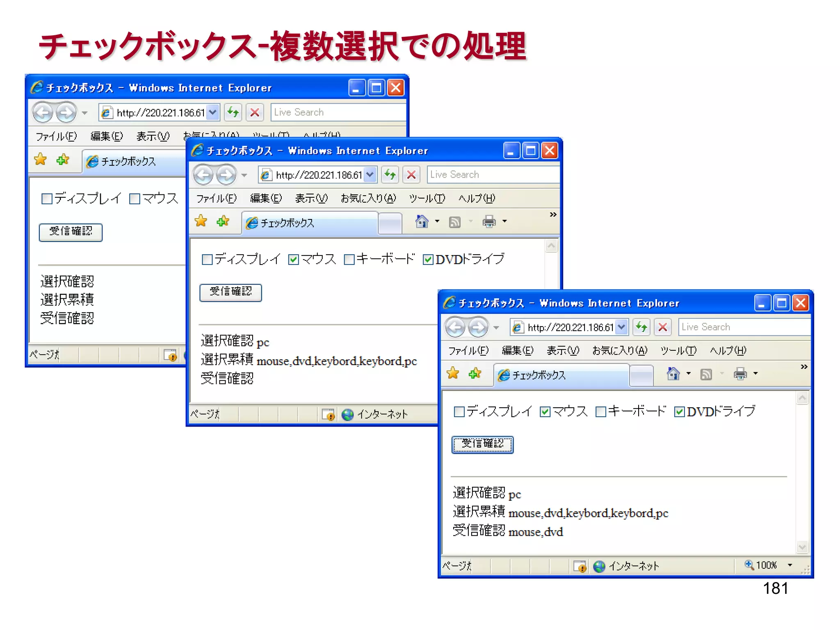
Task: Check ディスプレイ checkbox in front window
Action: pos(459,411)
